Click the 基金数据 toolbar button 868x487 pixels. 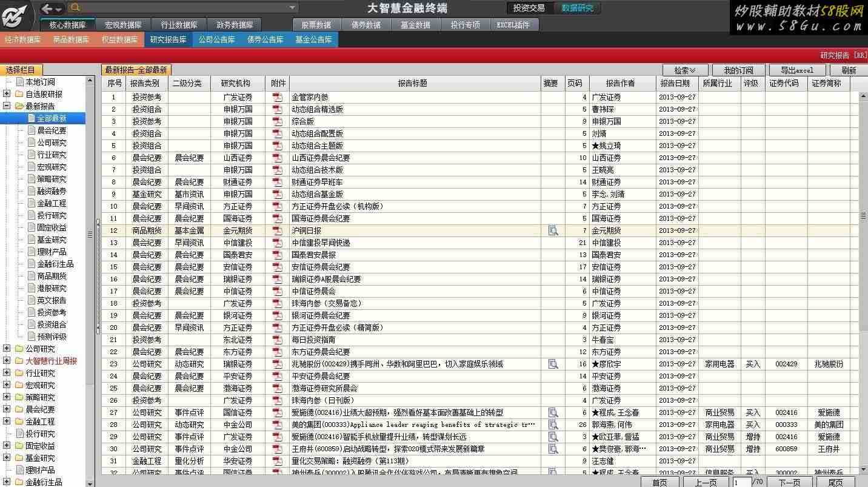pyautogui.click(x=415, y=25)
